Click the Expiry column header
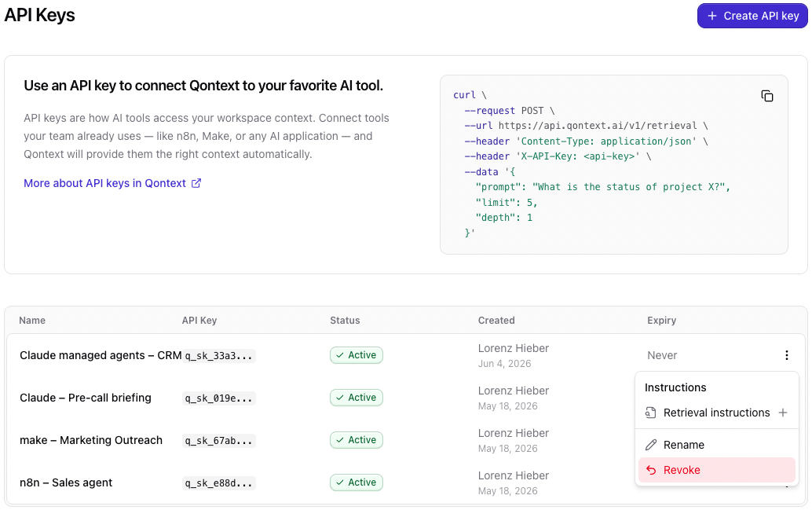Viewport: 812px width, 510px height. pos(662,321)
